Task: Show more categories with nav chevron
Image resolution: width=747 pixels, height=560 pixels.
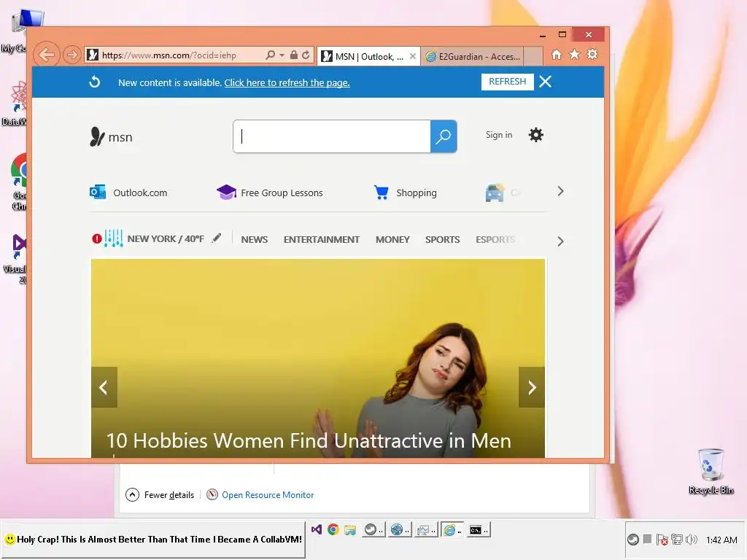Action: pos(560,241)
